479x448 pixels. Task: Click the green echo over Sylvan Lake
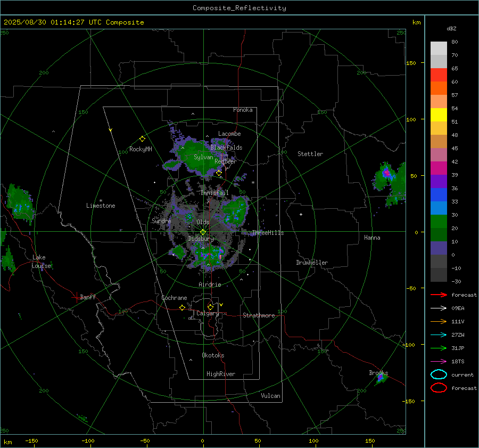point(199,156)
